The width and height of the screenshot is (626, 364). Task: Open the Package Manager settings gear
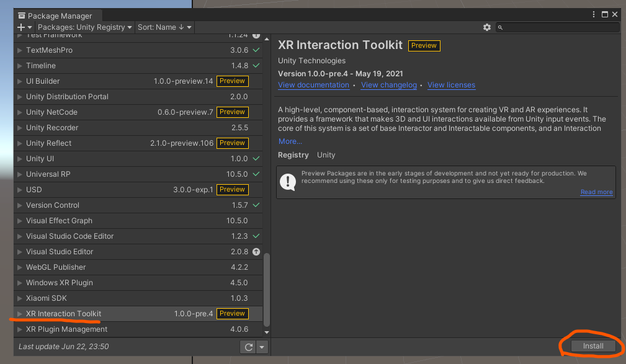tap(486, 27)
